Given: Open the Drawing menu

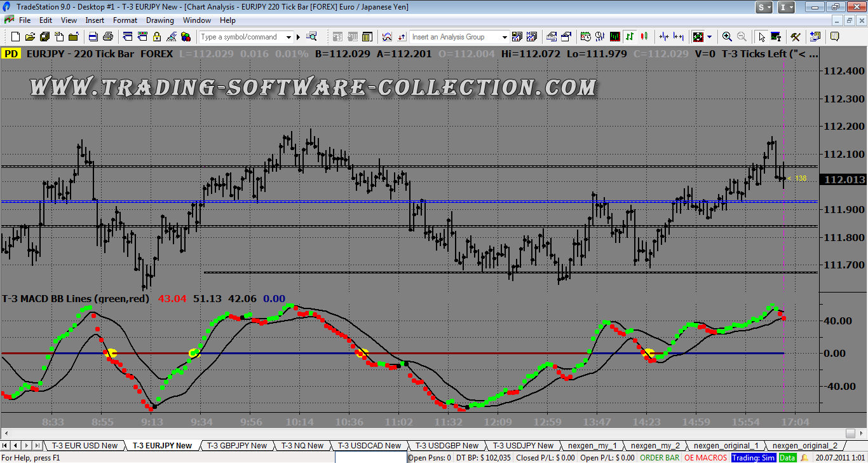Looking at the screenshot, I should click(x=159, y=20).
